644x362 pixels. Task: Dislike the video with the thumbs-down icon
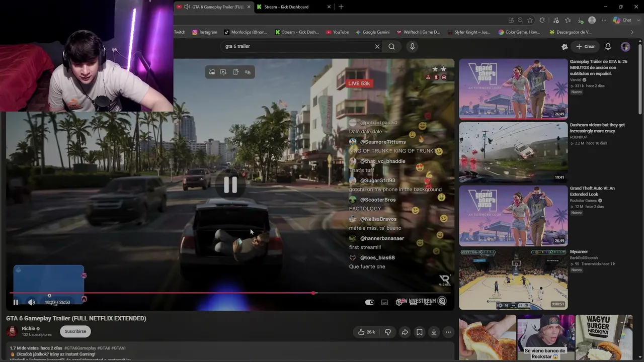pos(388,332)
